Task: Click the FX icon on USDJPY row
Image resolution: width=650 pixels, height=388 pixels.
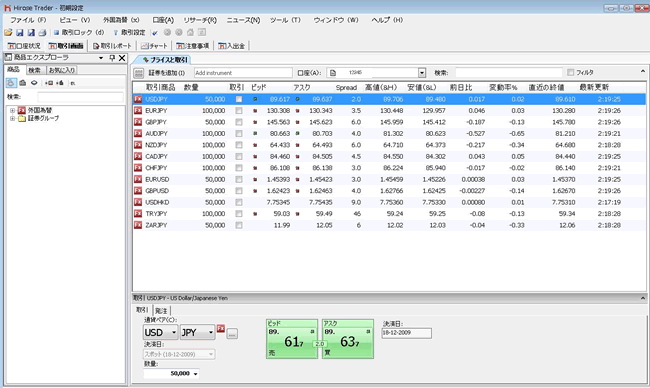Action: (138, 99)
